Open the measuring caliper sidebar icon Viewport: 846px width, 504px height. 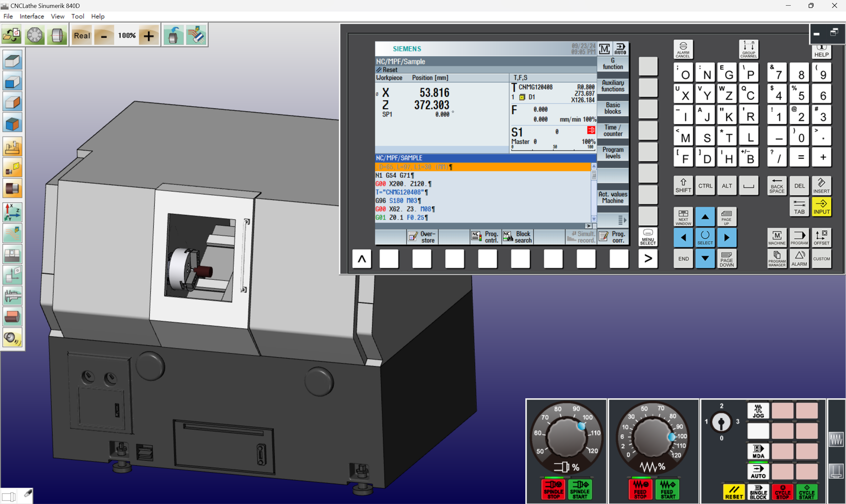coord(12,295)
